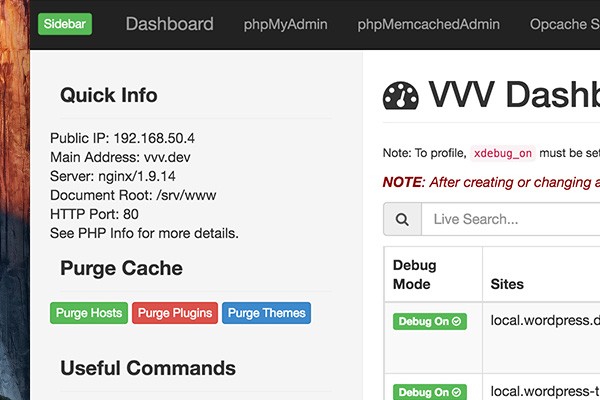Click the xdebug_on code snippet
This screenshot has height=400, width=600.
(503, 153)
